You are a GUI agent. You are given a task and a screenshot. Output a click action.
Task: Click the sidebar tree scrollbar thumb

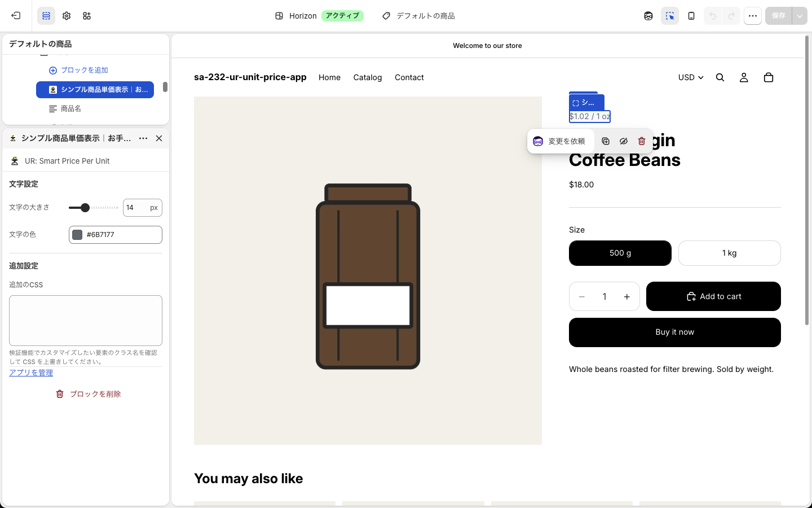165,87
